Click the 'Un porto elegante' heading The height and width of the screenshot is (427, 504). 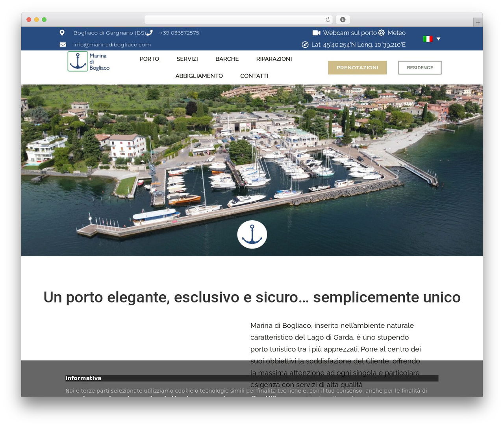coord(252,297)
